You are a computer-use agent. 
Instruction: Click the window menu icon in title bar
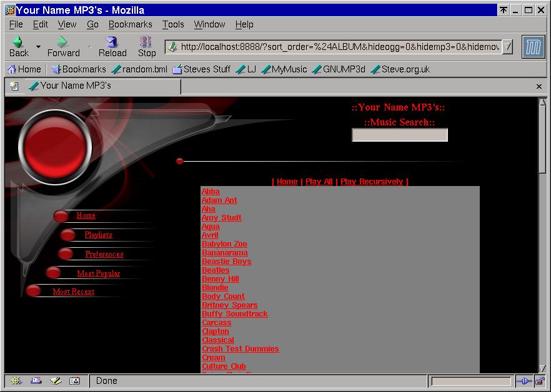[10, 10]
